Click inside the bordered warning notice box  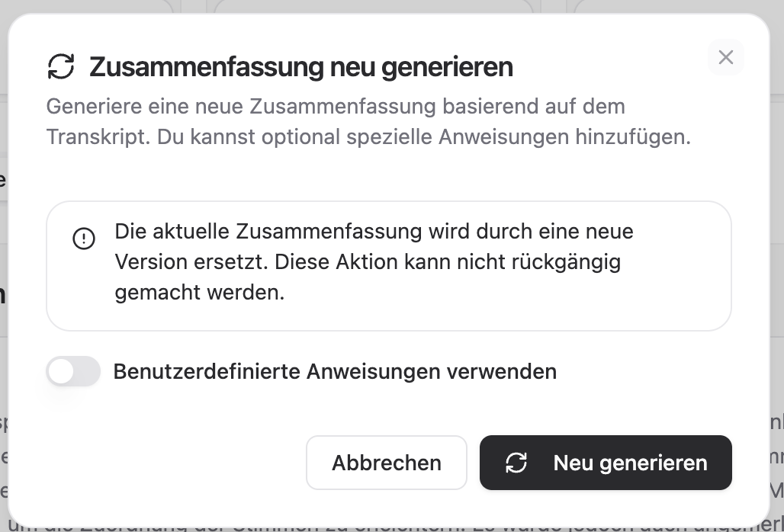tap(389, 266)
